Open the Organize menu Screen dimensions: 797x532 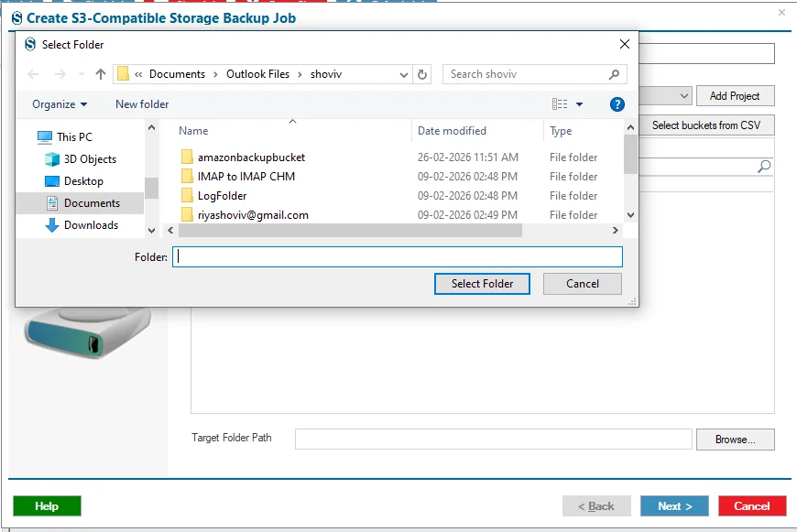(60, 104)
